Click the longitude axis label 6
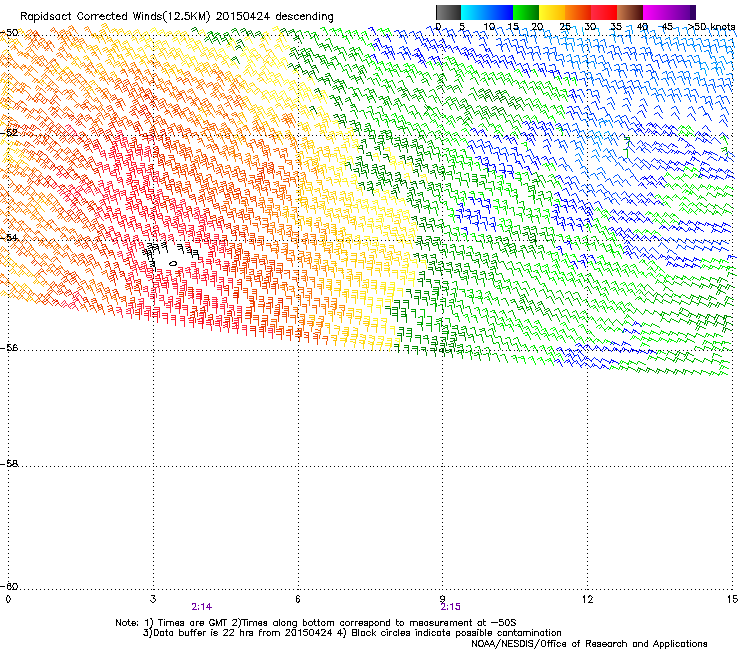The width and height of the screenshot is (740, 650). (298, 599)
